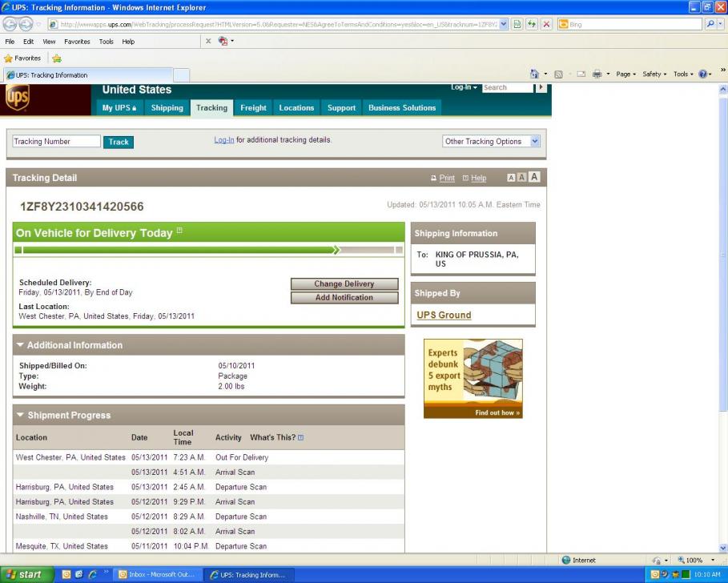Image resolution: width=728 pixels, height=583 pixels.
Task: Click the green delivery progress bar
Action: click(x=208, y=250)
